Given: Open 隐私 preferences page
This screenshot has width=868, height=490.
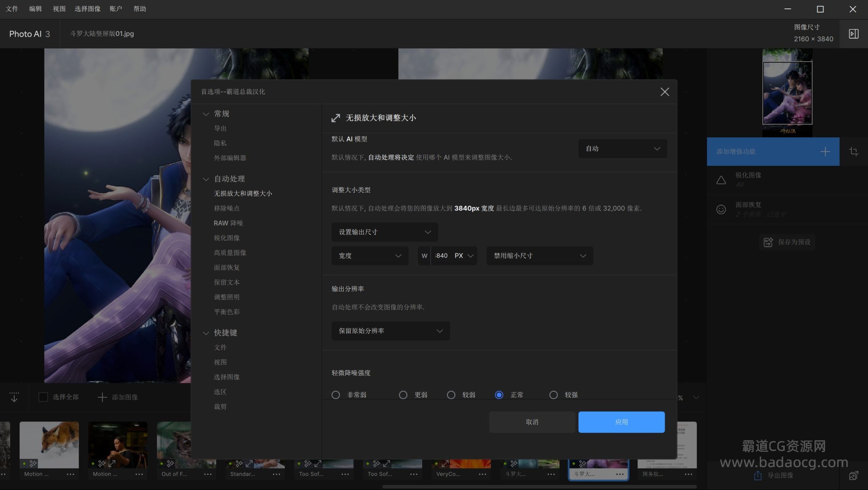Looking at the screenshot, I should [x=220, y=143].
